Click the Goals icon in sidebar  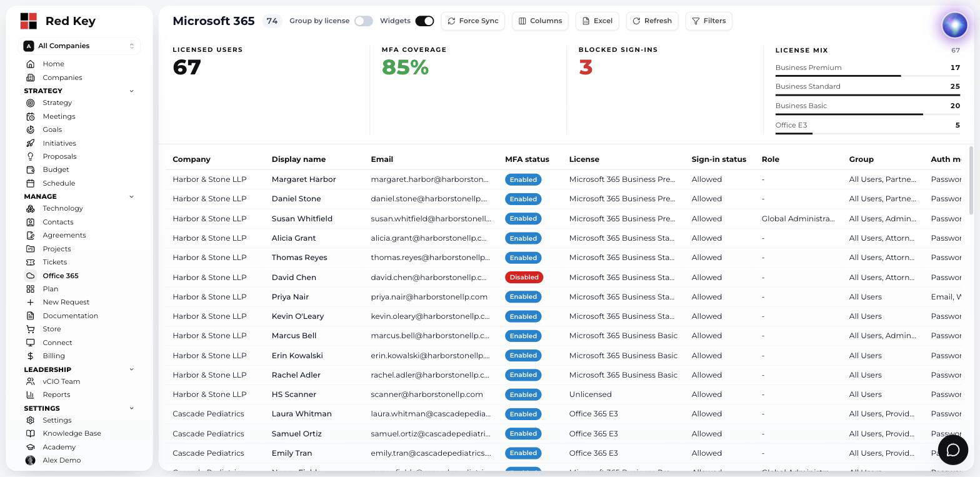tap(30, 129)
